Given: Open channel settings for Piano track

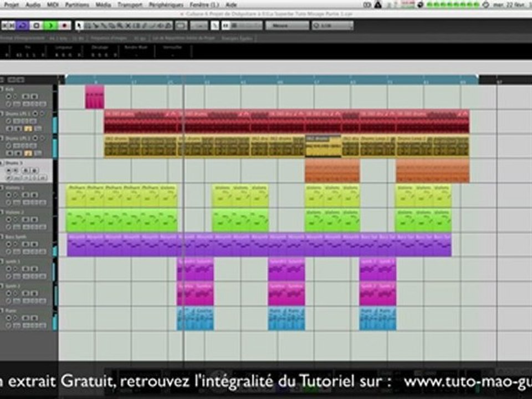Looking at the screenshot, I should pos(8,325).
